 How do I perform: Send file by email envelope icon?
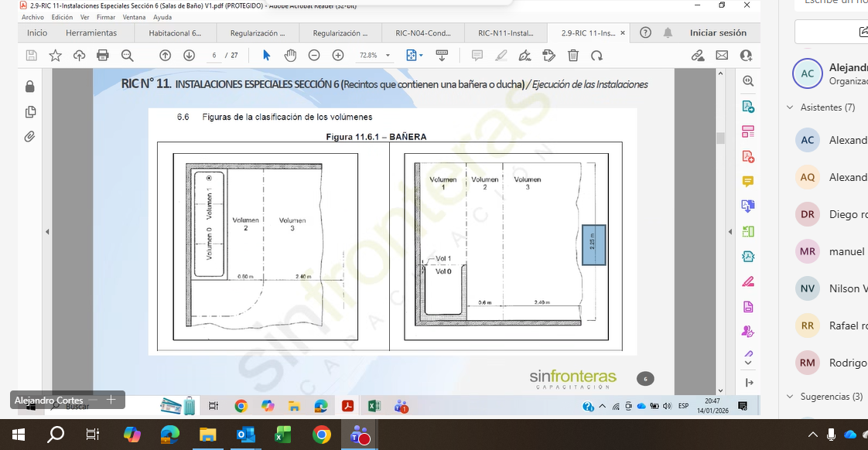click(x=722, y=56)
